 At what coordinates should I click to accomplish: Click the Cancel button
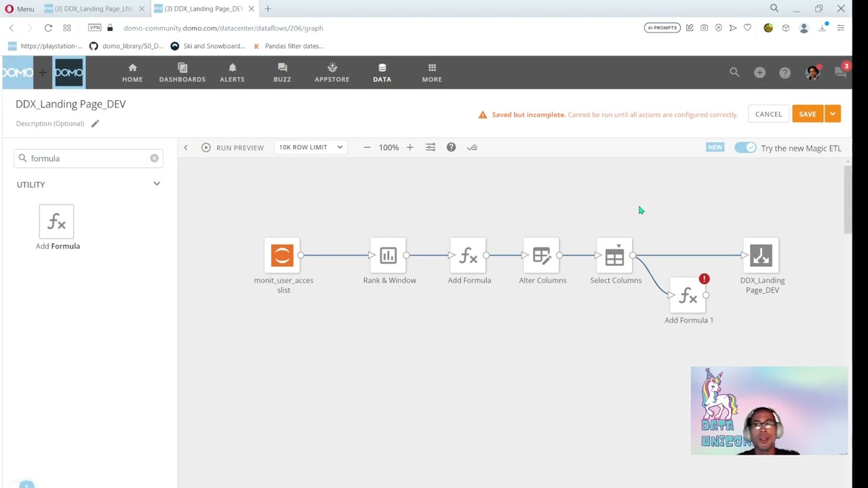coord(768,114)
